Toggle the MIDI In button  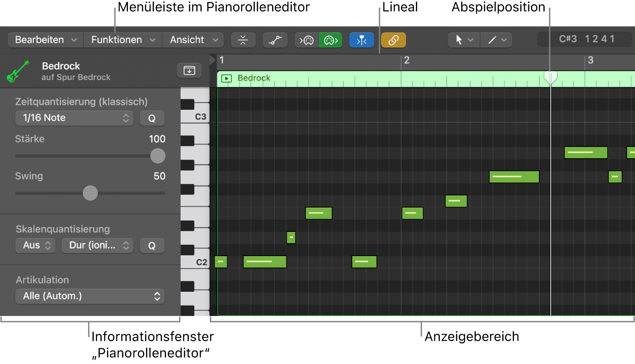tap(307, 40)
